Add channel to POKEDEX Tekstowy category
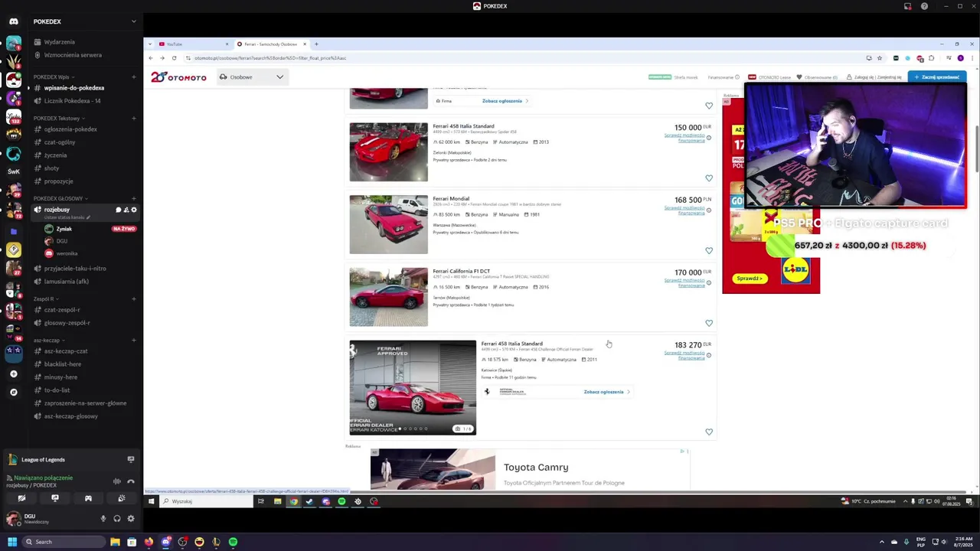Image resolution: width=980 pixels, height=551 pixels. [134, 119]
